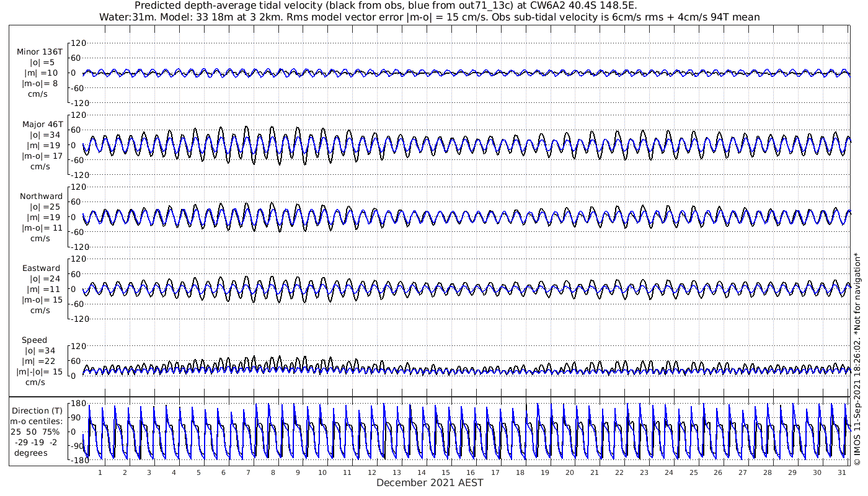The height and width of the screenshot is (496, 868).
Task: Click the "Minor 136T" panel label
Action: tap(40, 51)
